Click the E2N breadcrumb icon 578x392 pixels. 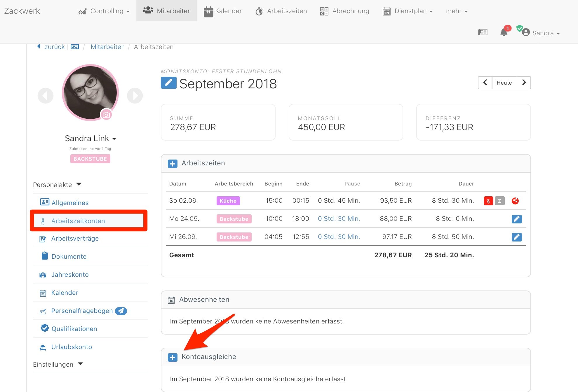click(75, 47)
